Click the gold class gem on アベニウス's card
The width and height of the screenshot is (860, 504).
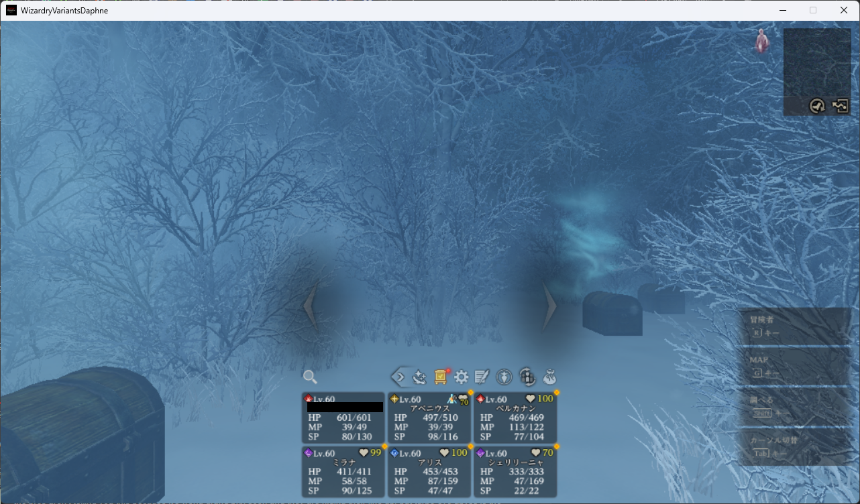(394, 399)
